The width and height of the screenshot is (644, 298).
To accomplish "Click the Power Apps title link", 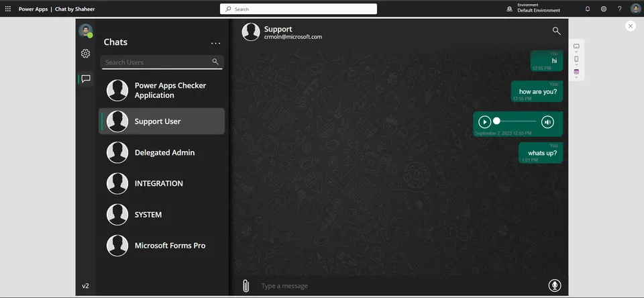I will click(33, 9).
